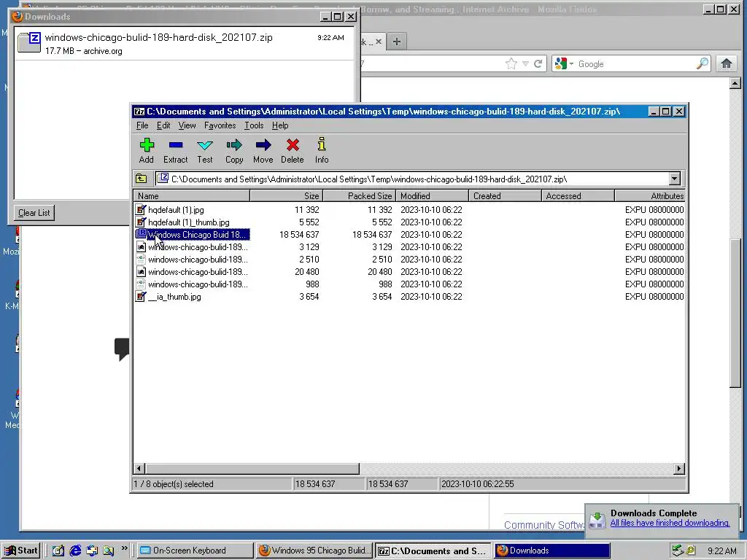Open the bookmark star dropdown arrow
Image resolution: width=747 pixels, height=560 pixels.
525,64
